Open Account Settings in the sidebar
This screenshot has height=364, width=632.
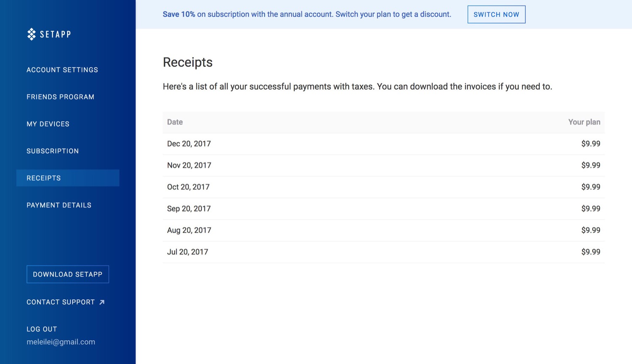[x=62, y=70]
